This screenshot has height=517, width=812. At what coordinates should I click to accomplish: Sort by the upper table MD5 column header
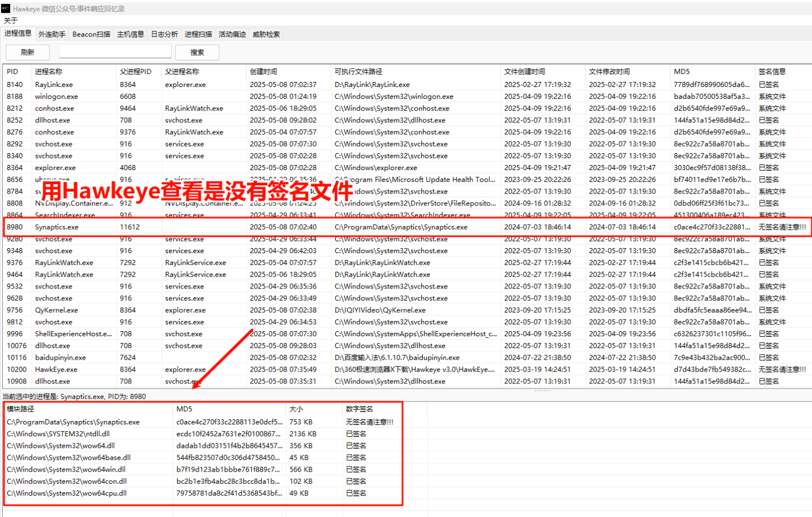pos(713,71)
